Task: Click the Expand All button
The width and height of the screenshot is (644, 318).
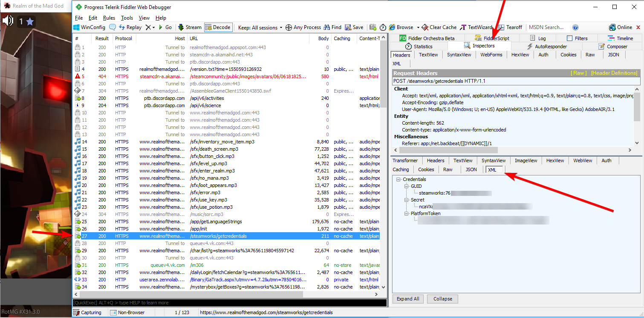Action: 408,299
